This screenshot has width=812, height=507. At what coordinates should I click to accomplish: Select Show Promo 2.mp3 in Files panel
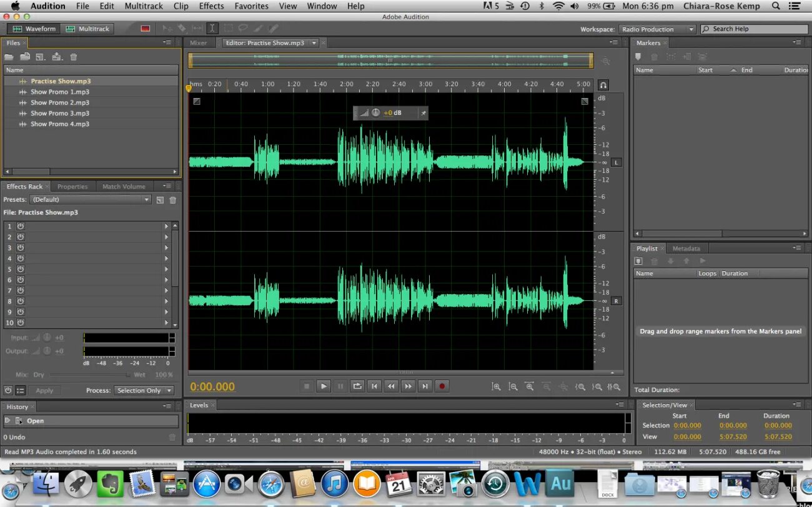[x=60, y=102]
